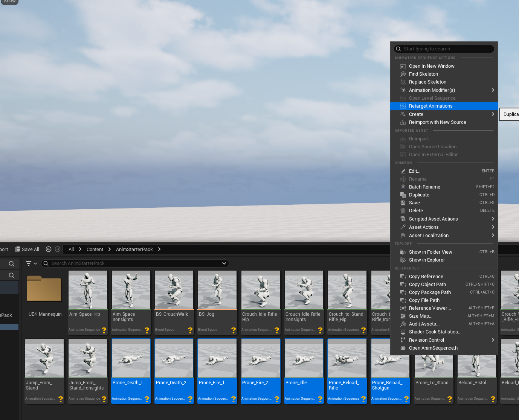
Task: Choose Open AnimSequence.h entry
Action: [433, 348]
